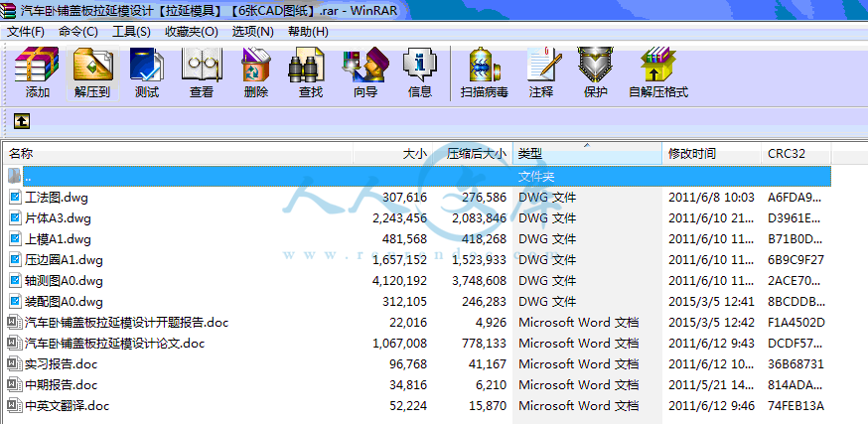Sort by the Name (名称) column header
Image resolution: width=868 pixels, height=424 pixels.
click(x=178, y=153)
